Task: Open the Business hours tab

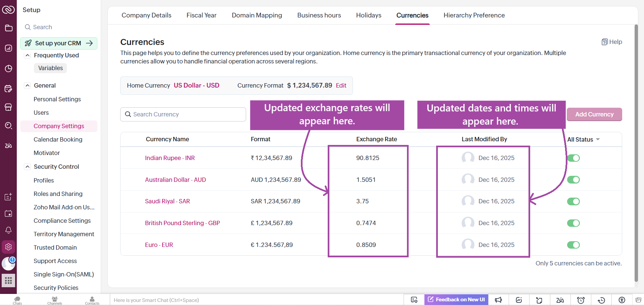Action: coord(319,15)
